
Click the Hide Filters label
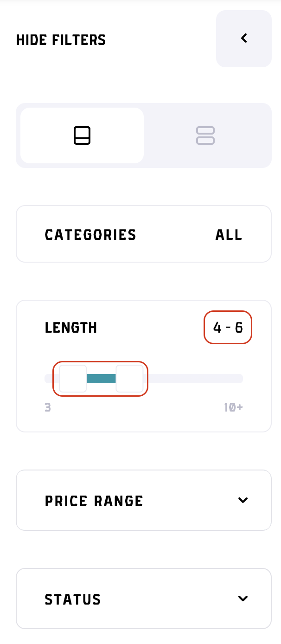tap(61, 40)
